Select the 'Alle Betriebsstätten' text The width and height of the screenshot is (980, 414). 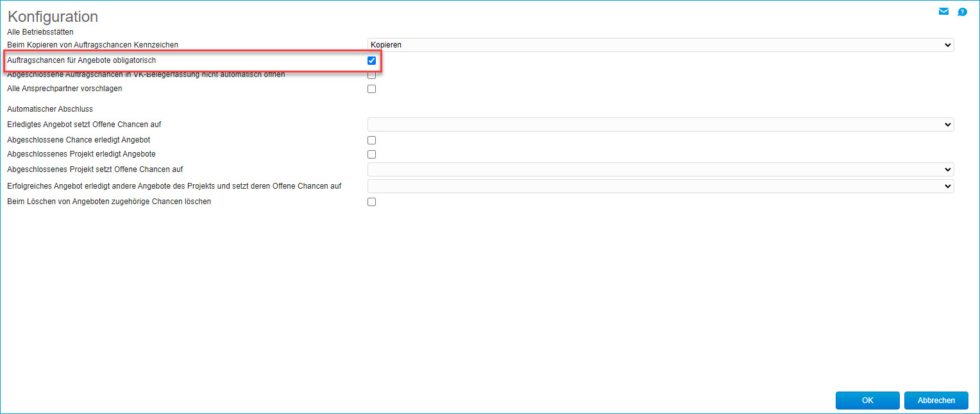[x=40, y=31]
